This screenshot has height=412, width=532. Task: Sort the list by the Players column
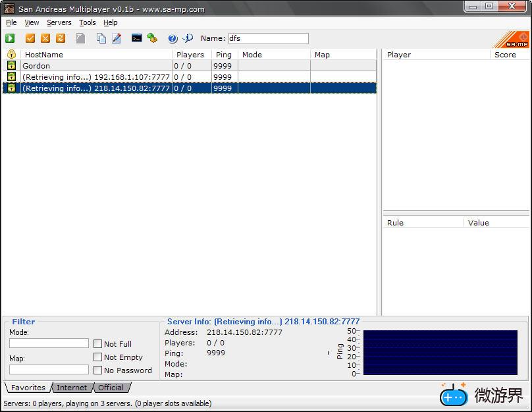[192, 55]
